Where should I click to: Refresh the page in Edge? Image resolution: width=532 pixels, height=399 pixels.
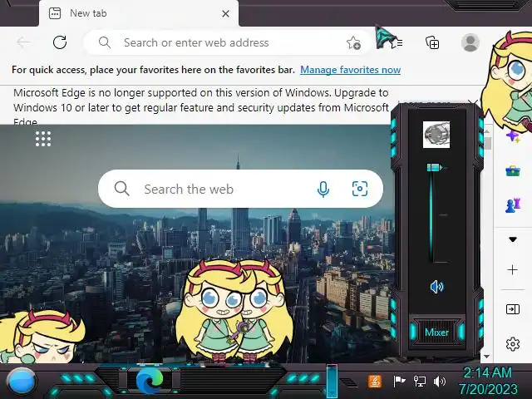click(x=60, y=42)
